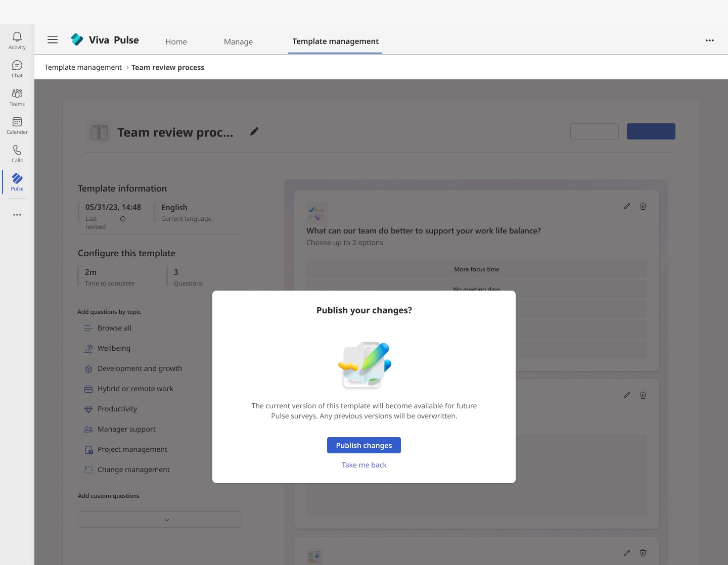
Task: Select the Wellbeing topic
Action: 114,348
